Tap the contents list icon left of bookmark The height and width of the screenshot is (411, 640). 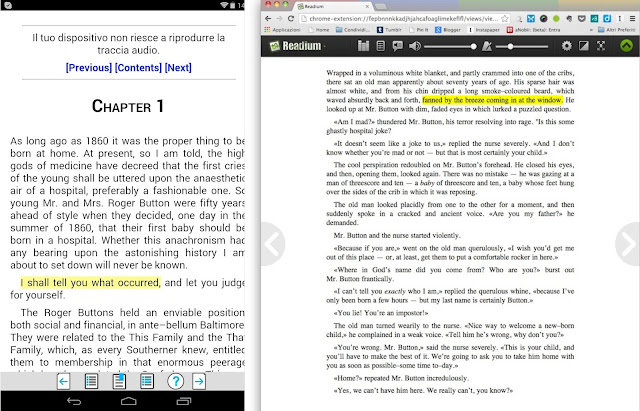click(x=91, y=382)
